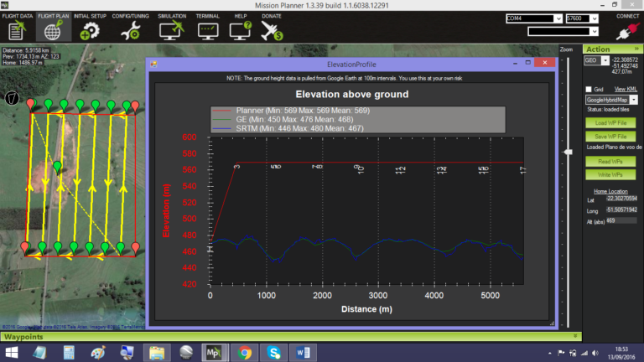Viewport: 644px width, 362px height.
Task: Click the Action Center flag tray icon
Action: [561, 353]
